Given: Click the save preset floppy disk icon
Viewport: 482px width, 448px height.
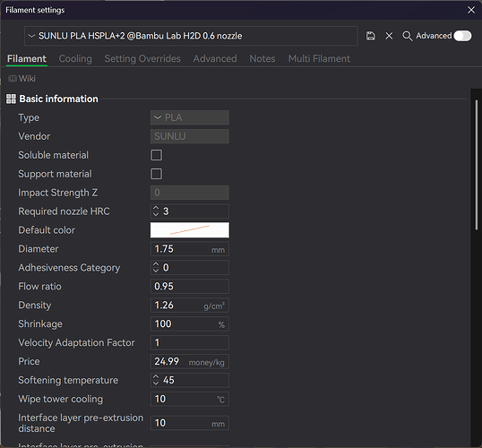Looking at the screenshot, I should tap(370, 36).
